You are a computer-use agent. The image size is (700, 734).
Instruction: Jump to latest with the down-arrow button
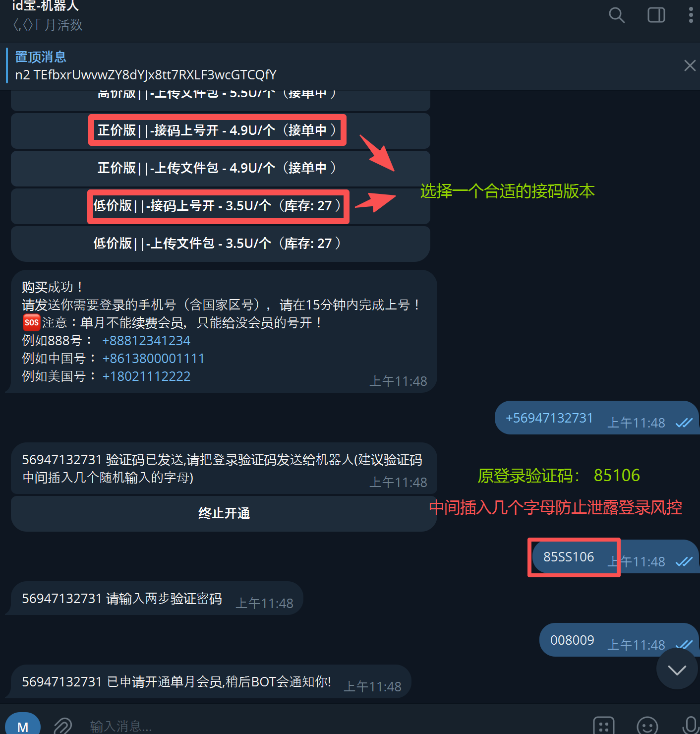tap(677, 670)
